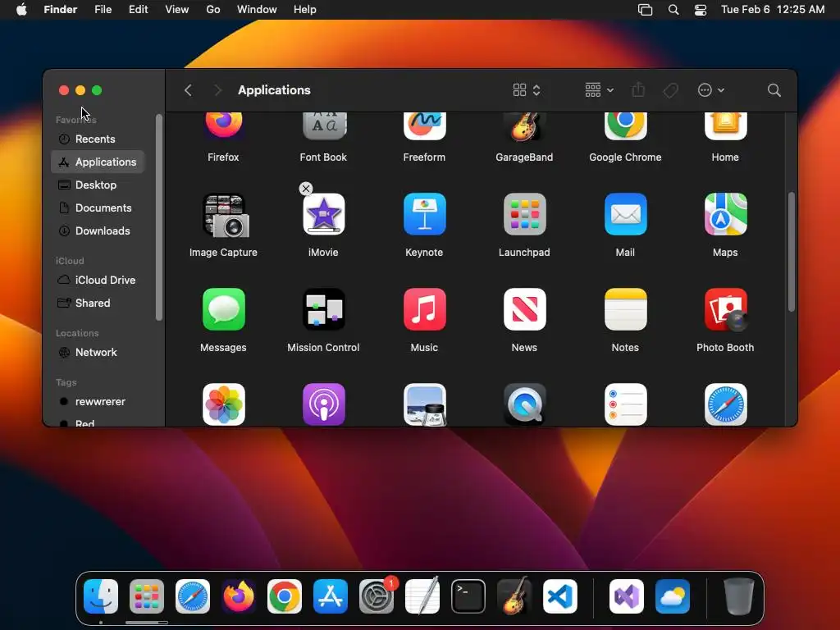840x630 pixels.
Task: Open Font Book app icon
Action: [x=323, y=126]
